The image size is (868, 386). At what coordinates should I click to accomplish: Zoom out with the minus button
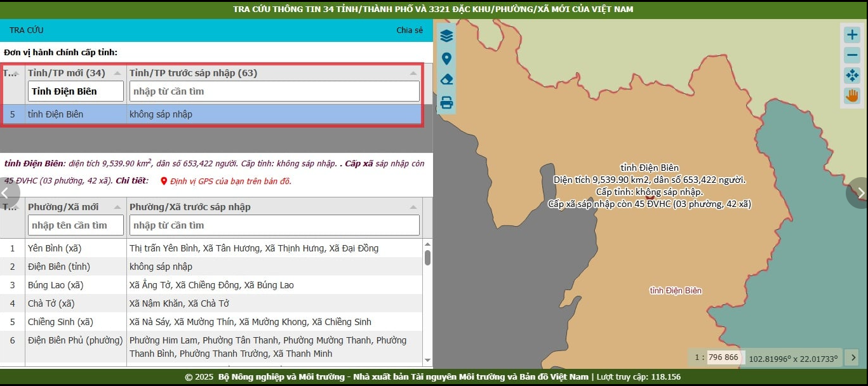[851, 55]
